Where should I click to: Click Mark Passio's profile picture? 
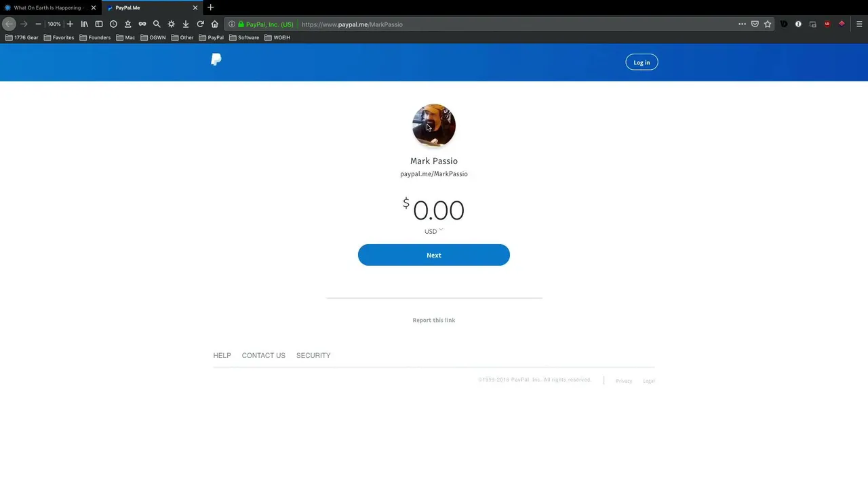coord(434,125)
